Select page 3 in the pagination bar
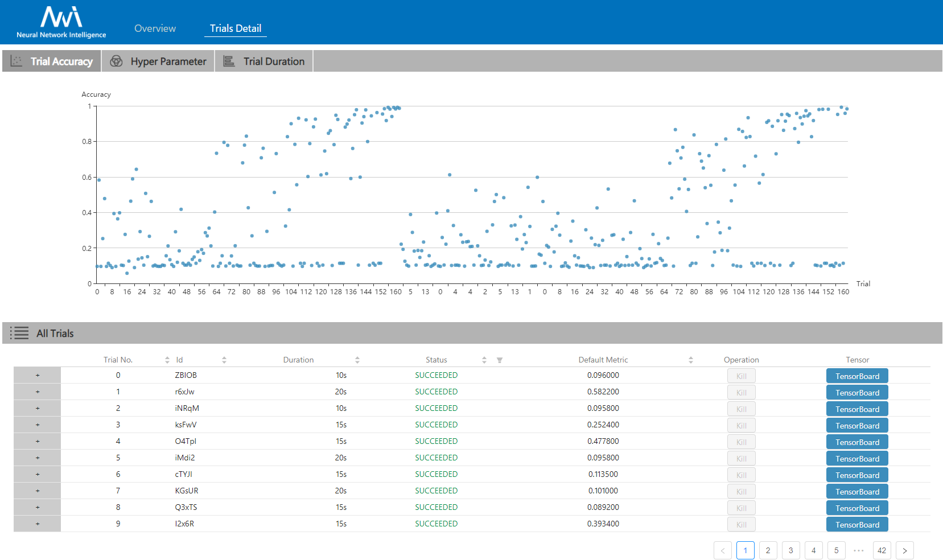The height and width of the screenshot is (560, 943). pyautogui.click(x=790, y=550)
